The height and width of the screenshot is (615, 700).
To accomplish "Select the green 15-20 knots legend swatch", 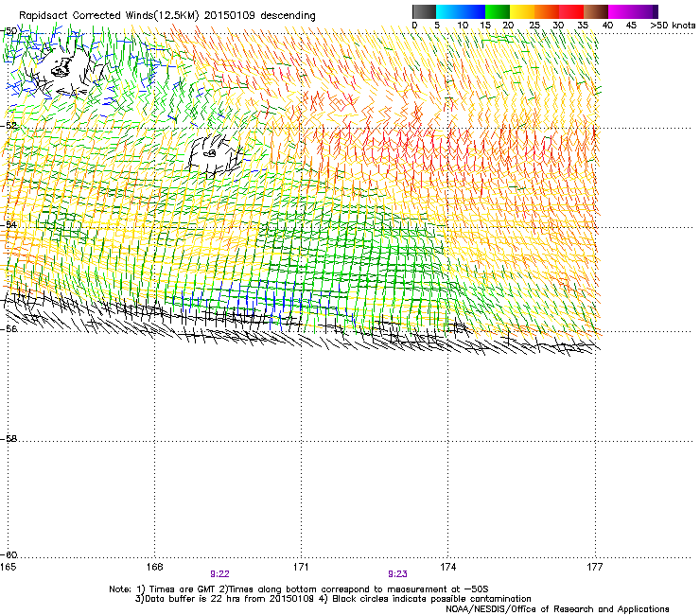I will (x=498, y=11).
